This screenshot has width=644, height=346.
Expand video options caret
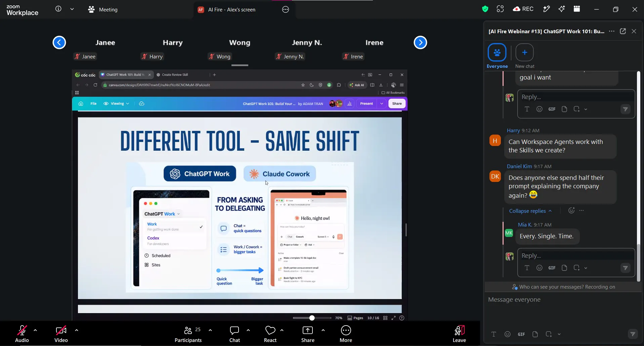pyautogui.click(x=77, y=330)
